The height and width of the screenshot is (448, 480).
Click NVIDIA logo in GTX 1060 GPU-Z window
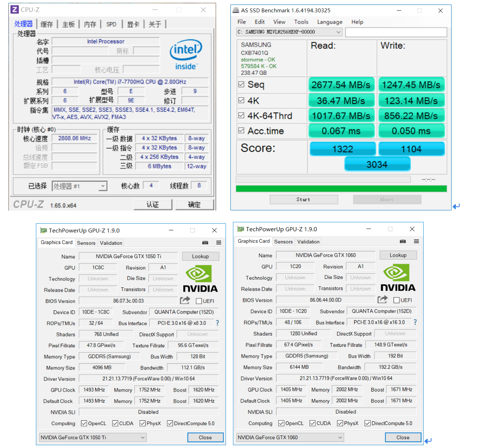click(x=398, y=278)
